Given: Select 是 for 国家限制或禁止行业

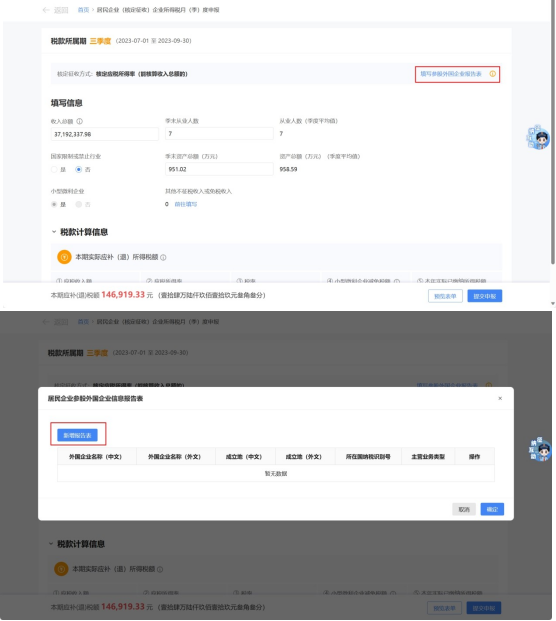Looking at the screenshot, I should point(54,170).
